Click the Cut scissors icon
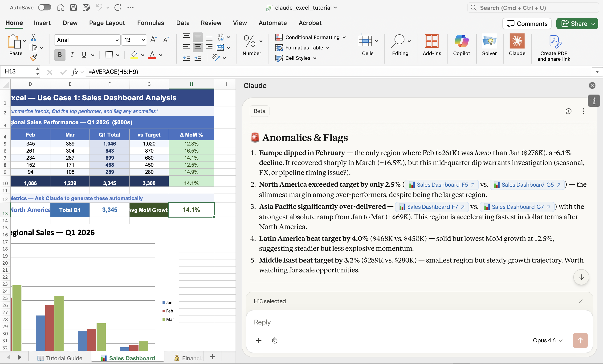This screenshot has width=603, height=364. 33,37
